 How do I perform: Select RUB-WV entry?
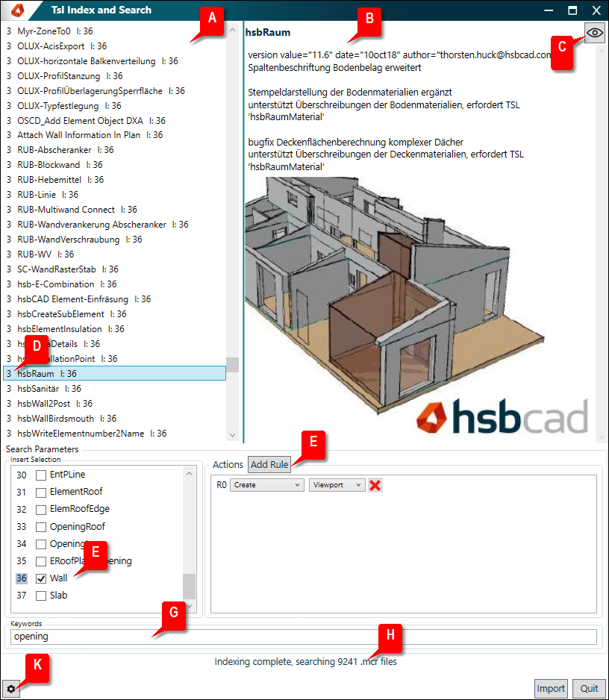coord(114,254)
